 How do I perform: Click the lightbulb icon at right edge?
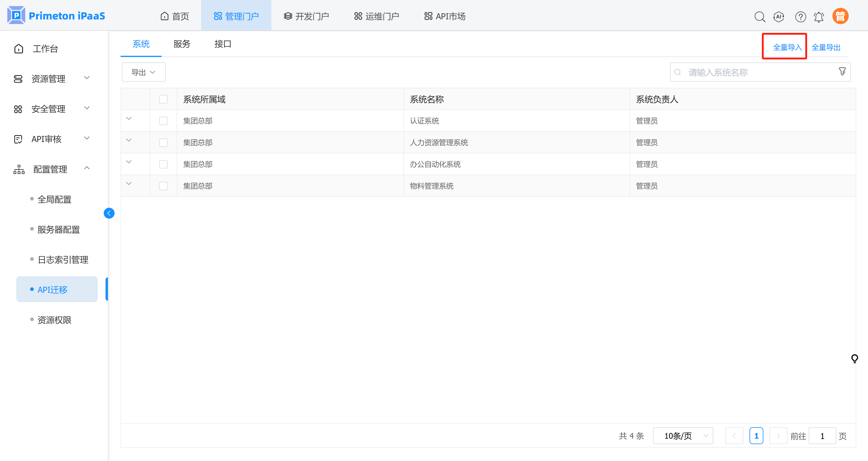coord(854,358)
